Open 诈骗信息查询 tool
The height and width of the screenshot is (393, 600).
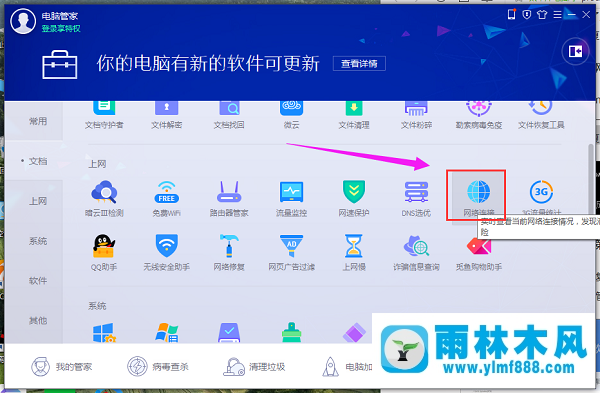[x=416, y=253]
